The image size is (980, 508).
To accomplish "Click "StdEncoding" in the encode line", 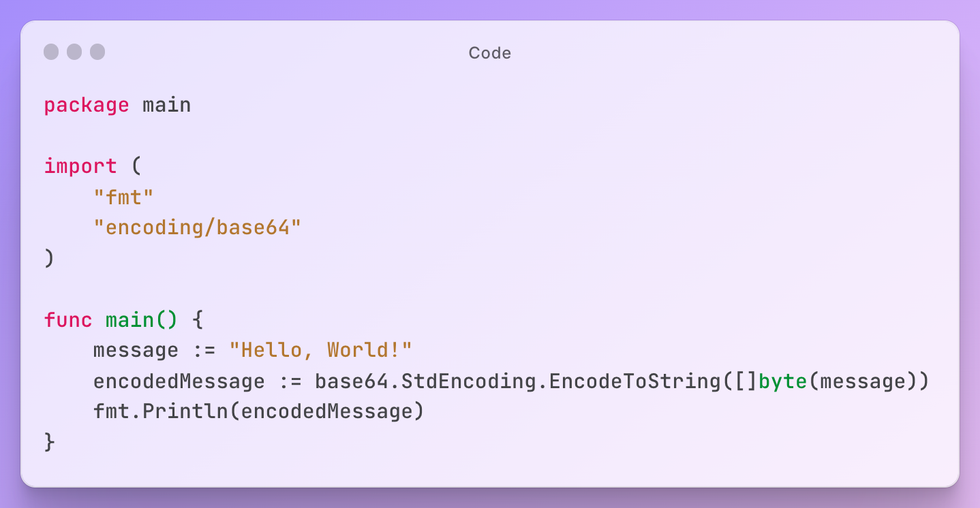I will tap(469, 381).
